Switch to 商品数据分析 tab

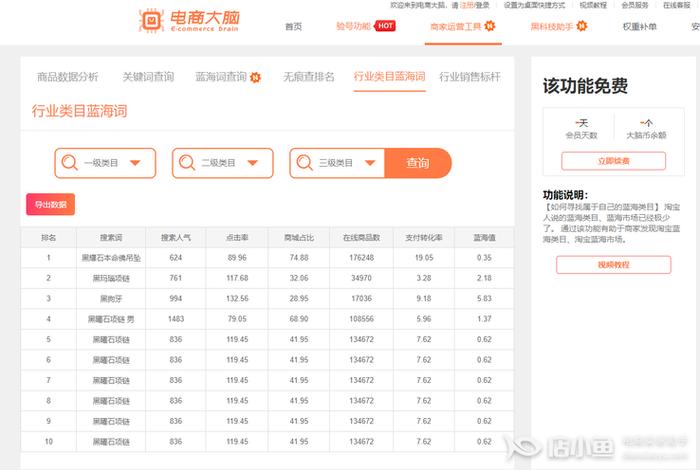[x=67, y=77]
